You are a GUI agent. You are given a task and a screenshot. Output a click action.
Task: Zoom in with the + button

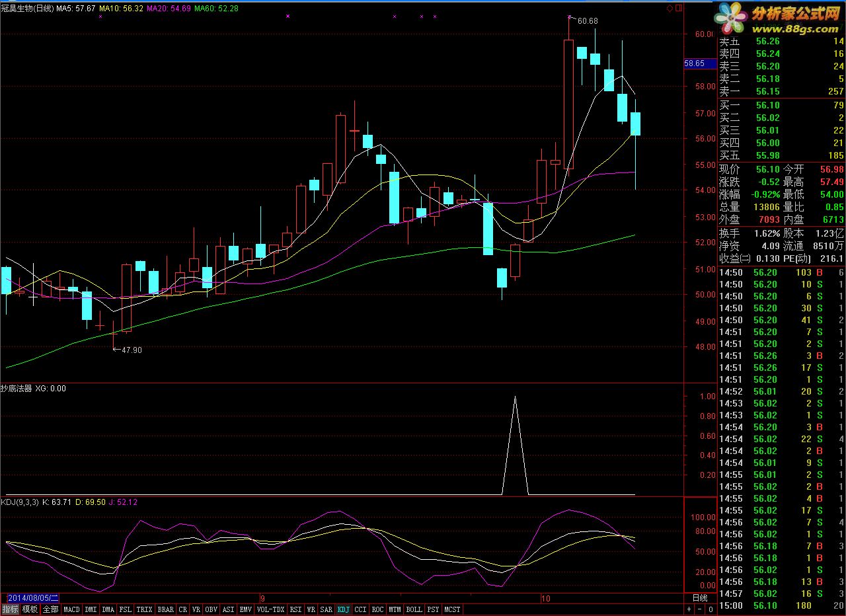689,609
